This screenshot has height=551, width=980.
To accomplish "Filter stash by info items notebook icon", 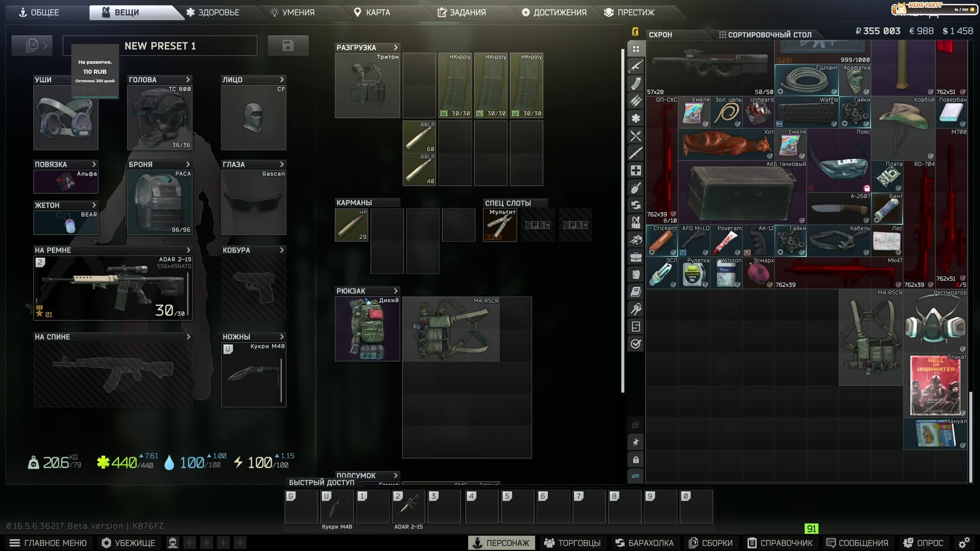I will pyautogui.click(x=636, y=292).
